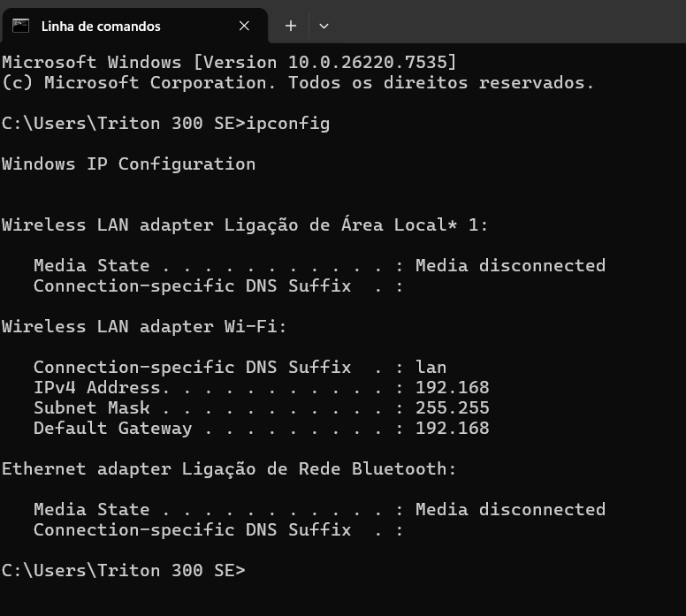This screenshot has height=616, width=686.
Task: Expand the profiles dropdown chevron
Action: [x=324, y=26]
